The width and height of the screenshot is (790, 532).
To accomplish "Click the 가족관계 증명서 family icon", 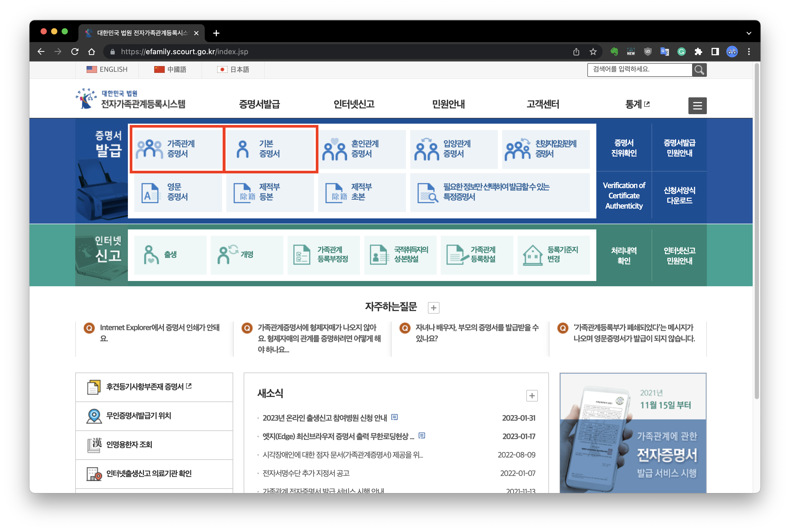I will coord(149,149).
